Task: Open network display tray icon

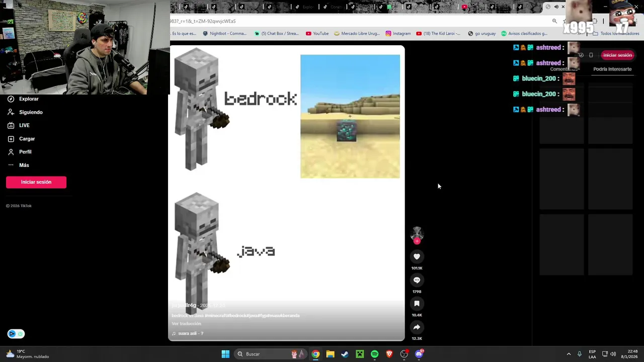Action: 605,354
